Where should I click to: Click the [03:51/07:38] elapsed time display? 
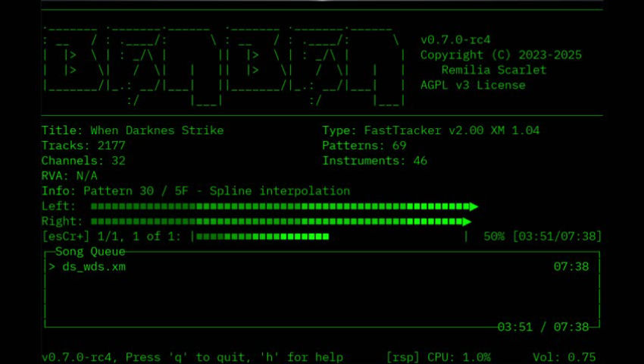click(x=557, y=237)
